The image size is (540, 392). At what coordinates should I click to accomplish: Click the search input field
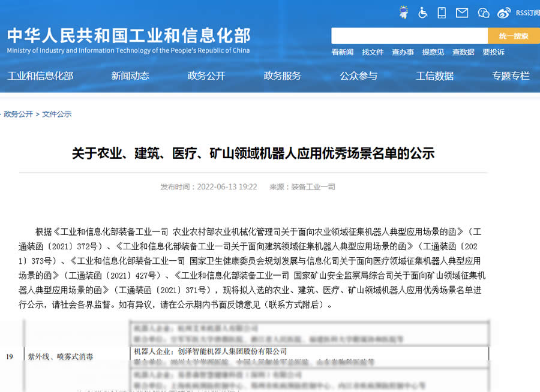[409, 36]
